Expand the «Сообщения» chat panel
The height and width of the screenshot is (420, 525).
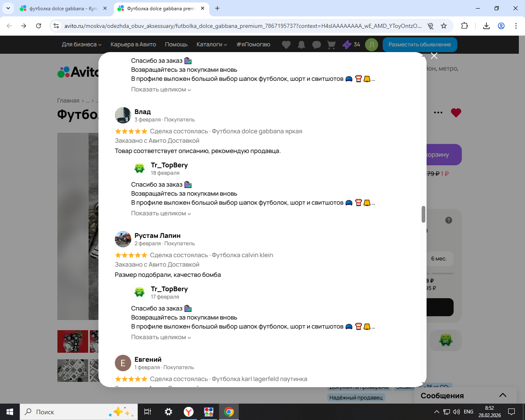[x=464, y=395]
